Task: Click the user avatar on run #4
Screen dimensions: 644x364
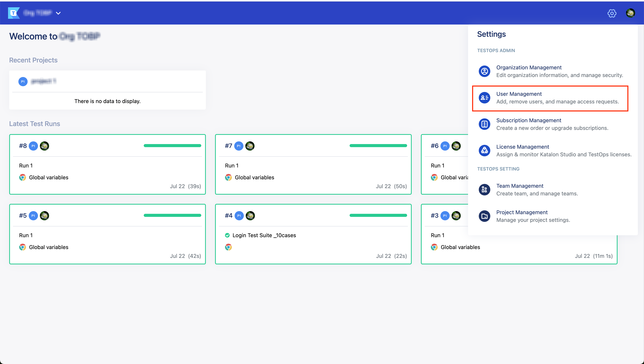Action: pos(250,216)
